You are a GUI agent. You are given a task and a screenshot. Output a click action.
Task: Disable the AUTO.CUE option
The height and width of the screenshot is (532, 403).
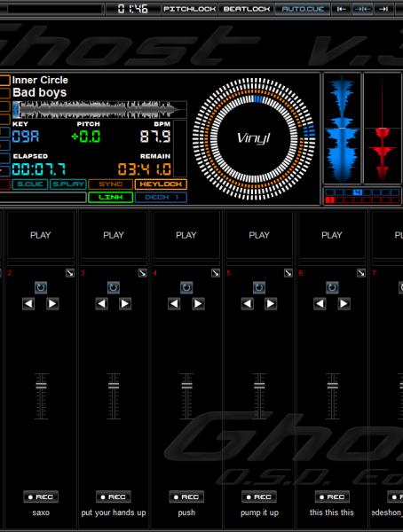tap(303, 9)
